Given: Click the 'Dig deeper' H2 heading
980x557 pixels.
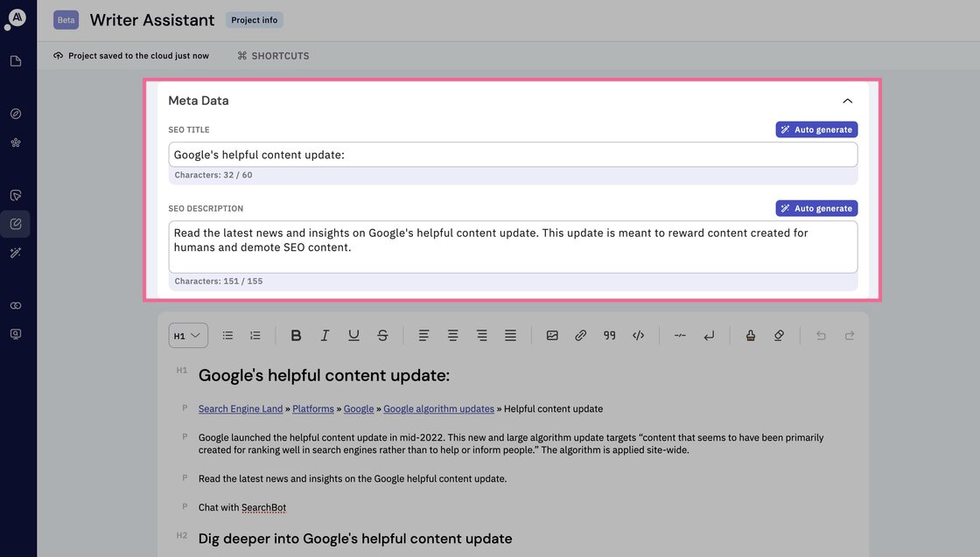Looking at the screenshot, I should click(x=355, y=539).
